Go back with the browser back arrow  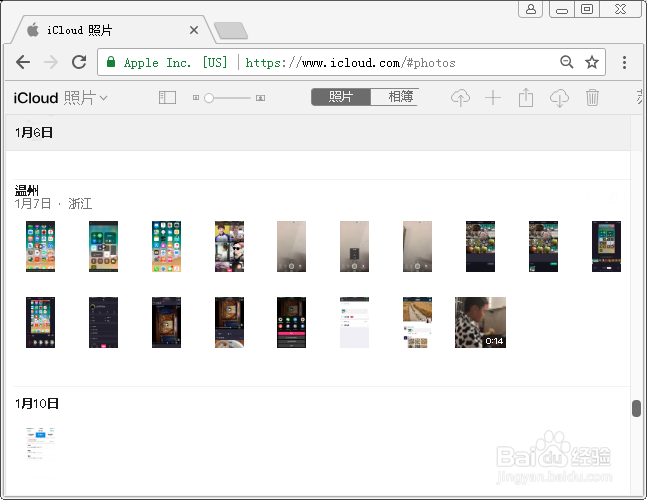point(23,62)
